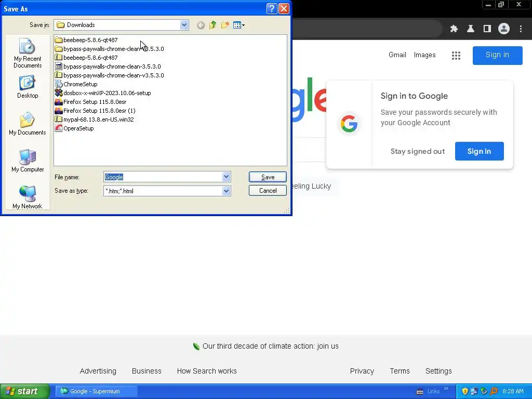Open the Settings footer link
Viewport: 532px width, 399px height.
438,371
